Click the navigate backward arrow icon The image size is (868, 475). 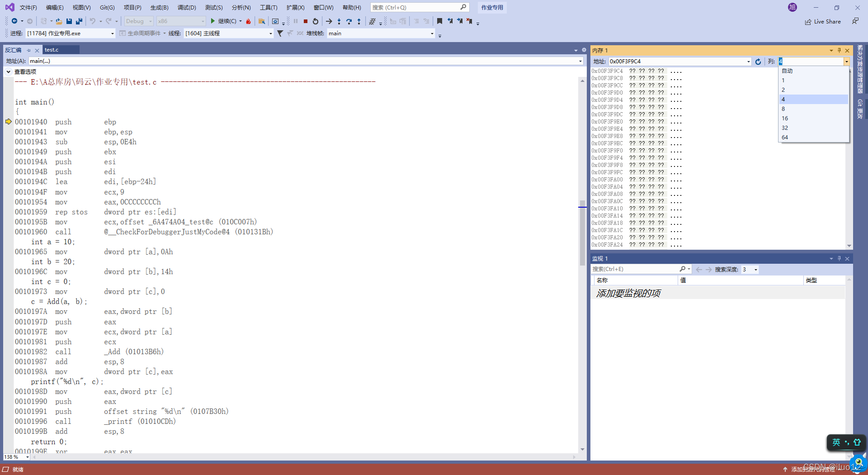coord(14,21)
